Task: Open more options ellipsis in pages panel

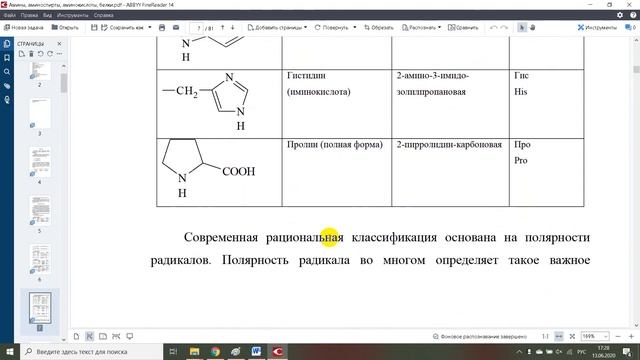Action: pyautogui.click(x=60, y=54)
